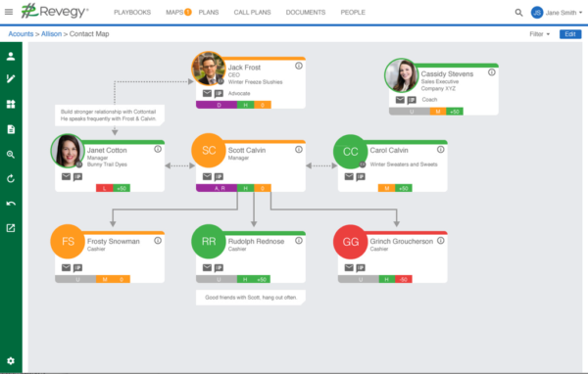
Task: Open settings gear at sidebar bottom
Action: click(x=11, y=360)
